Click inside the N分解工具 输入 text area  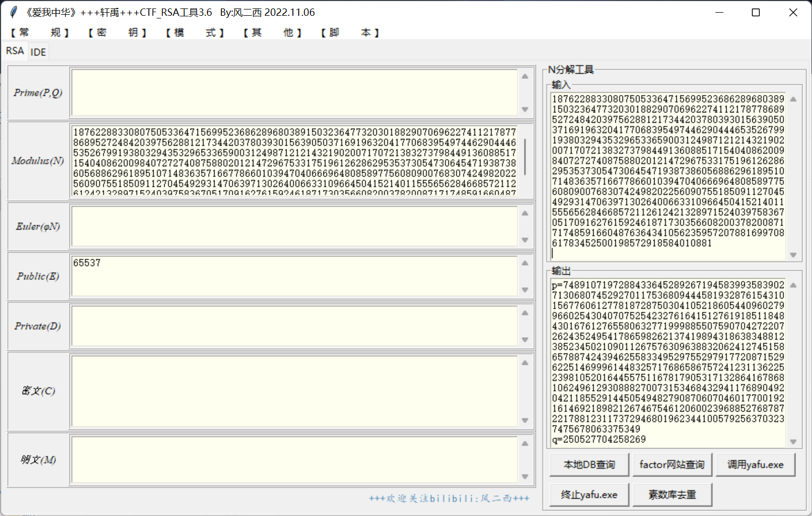(668, 177)
